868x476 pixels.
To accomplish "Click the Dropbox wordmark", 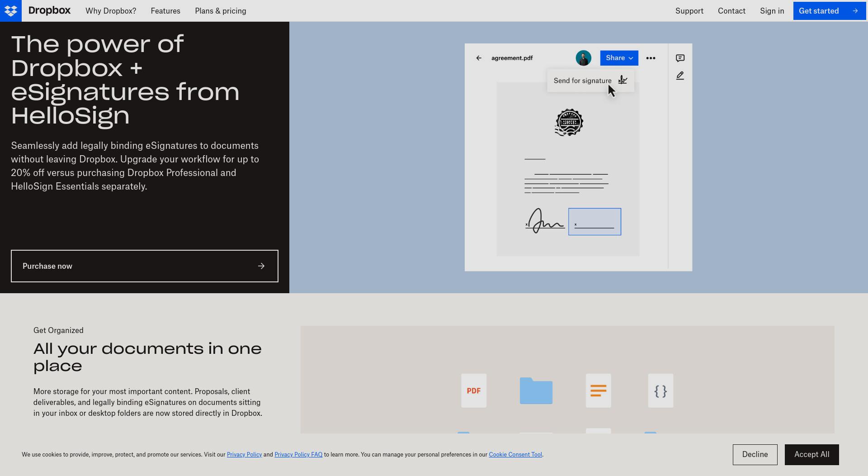I will 49,10.
